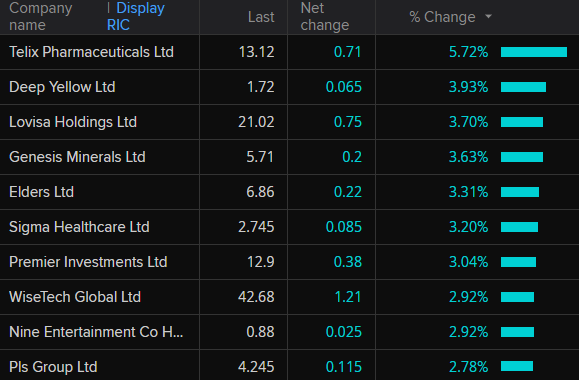This screenshot has height=380, width=579.
Task: Select WiseTech Global Ltd company name
Action: coord(75,297)
